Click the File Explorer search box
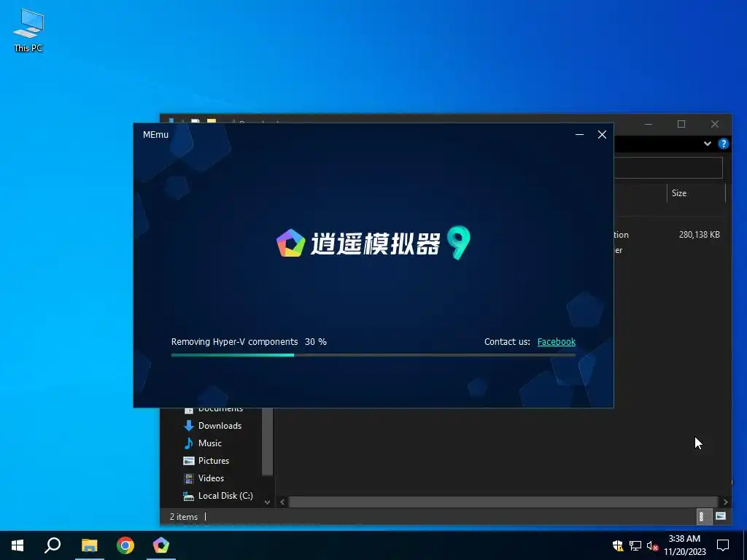 pos(668,168)
